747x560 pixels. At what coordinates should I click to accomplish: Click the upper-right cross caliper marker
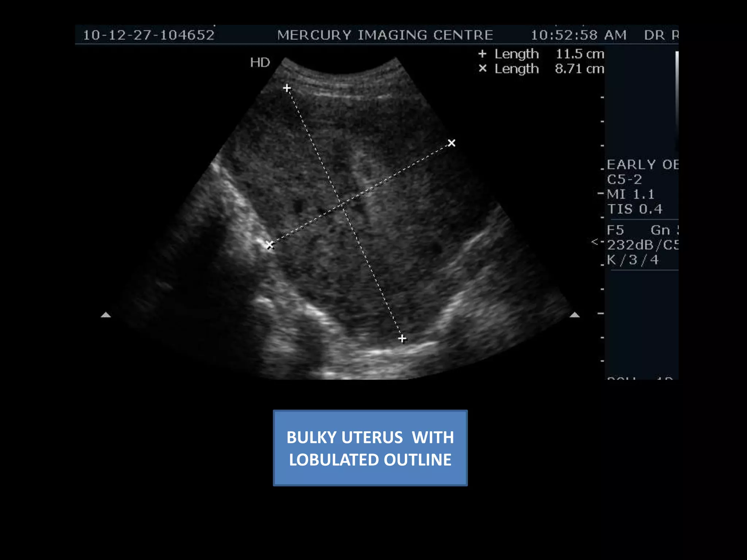[452, 143]
